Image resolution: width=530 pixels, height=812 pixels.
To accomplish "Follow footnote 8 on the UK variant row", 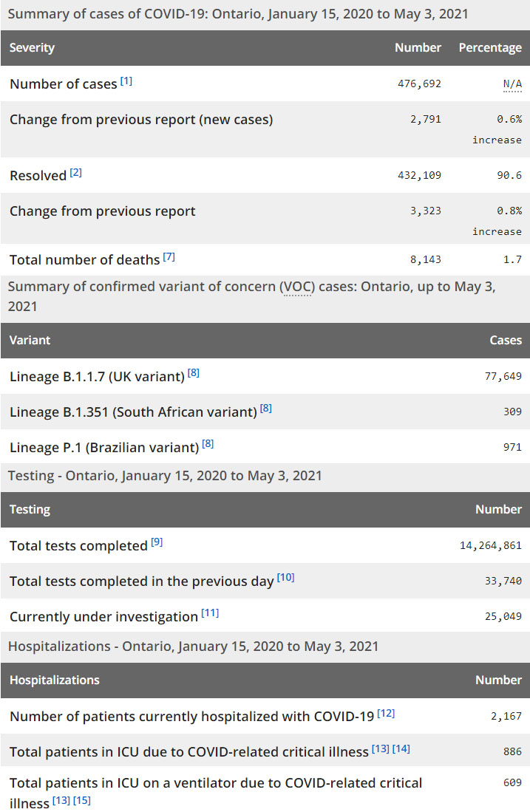I will click(x=194, y=374).
